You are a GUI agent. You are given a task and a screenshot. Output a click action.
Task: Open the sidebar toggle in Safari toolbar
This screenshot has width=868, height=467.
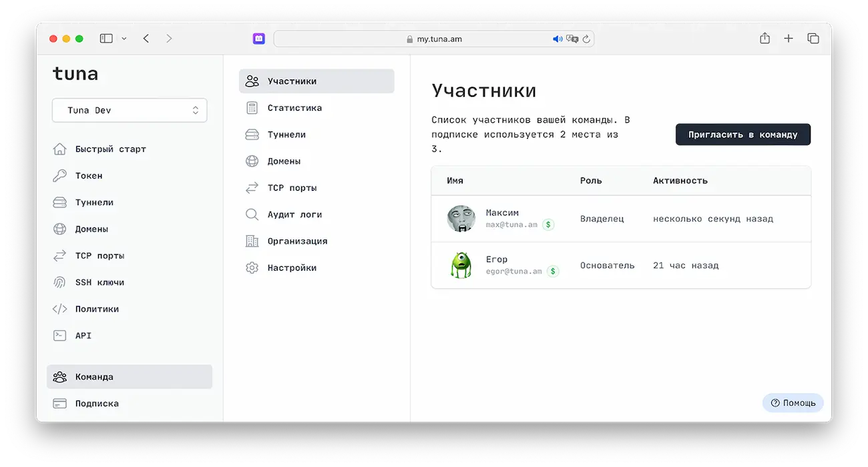point(106,38)
